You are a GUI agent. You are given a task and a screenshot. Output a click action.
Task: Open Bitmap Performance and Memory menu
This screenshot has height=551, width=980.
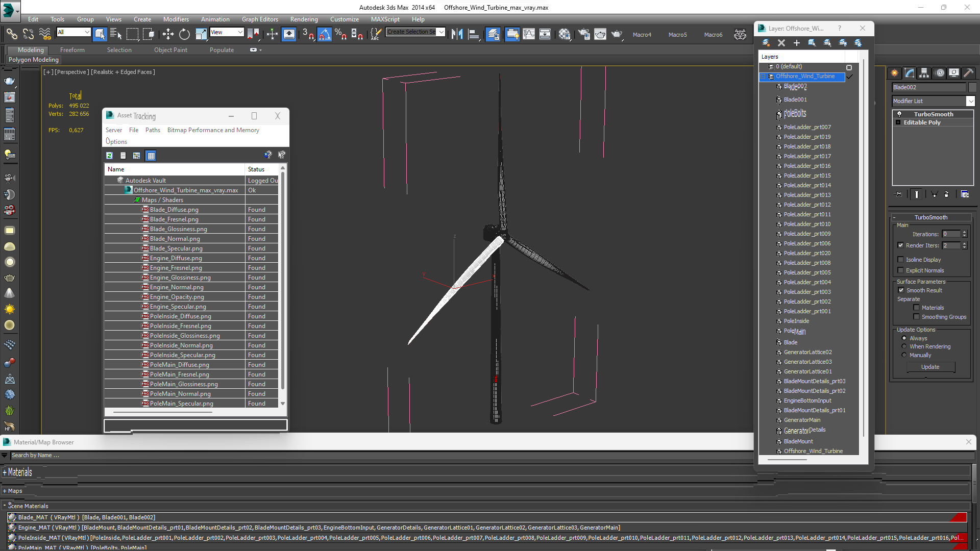pos(213,130)
